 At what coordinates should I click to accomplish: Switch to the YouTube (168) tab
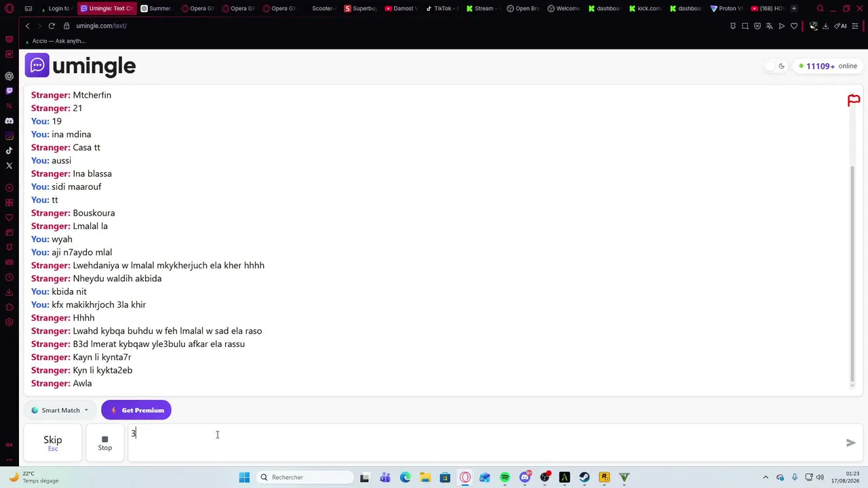(767, 9)
